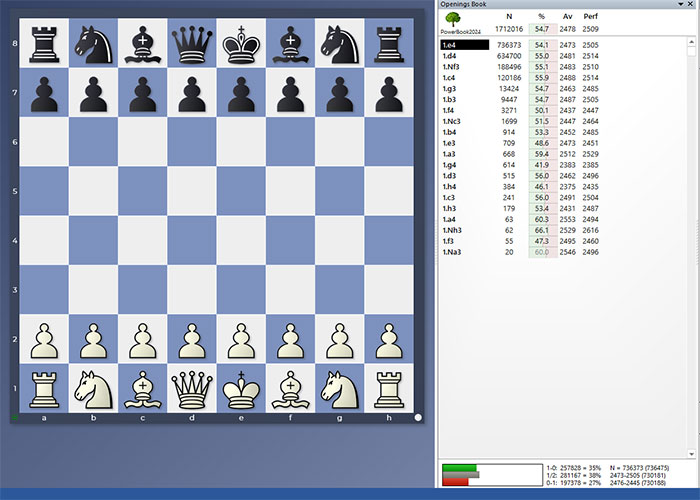700x500 pixels.
Task: Select the white rook on h1
Action: [x=389, y=390]
